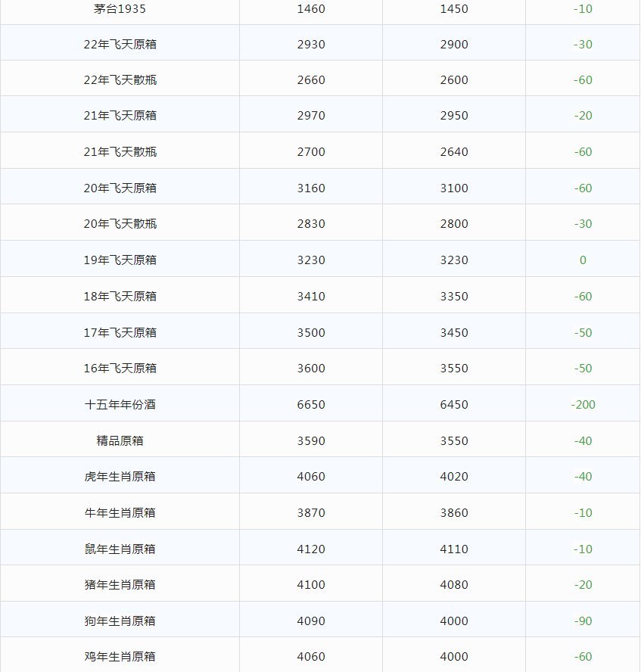Click the price 1460

click(x=311, y=9)
